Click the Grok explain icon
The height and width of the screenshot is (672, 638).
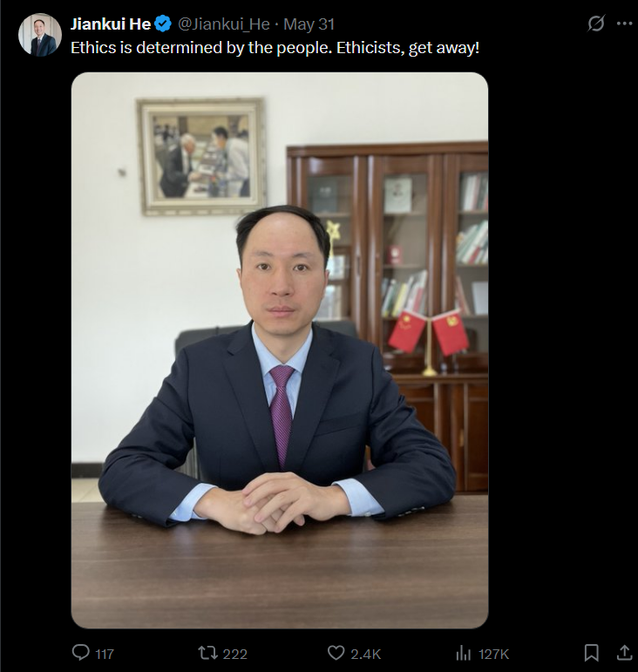595,24
